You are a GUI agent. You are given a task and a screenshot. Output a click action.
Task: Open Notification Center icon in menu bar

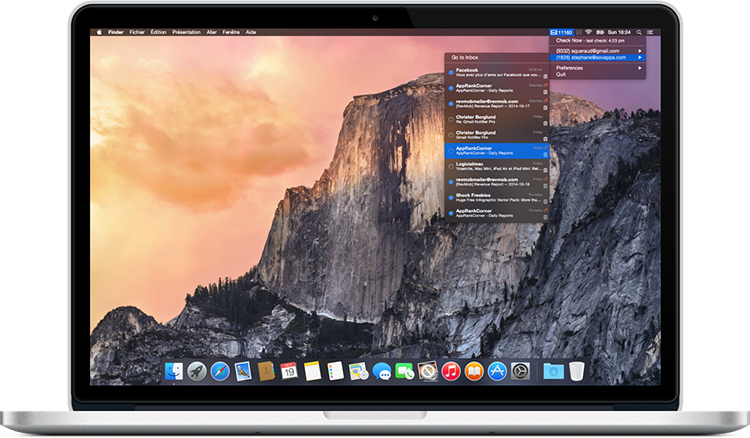click(651, 32)
